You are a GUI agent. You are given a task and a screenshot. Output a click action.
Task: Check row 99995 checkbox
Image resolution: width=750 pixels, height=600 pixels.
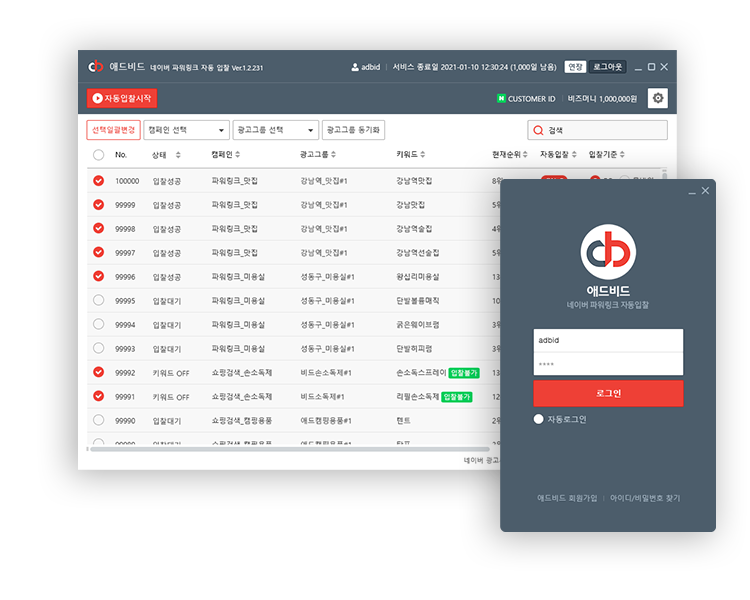(x=99, y=300)
